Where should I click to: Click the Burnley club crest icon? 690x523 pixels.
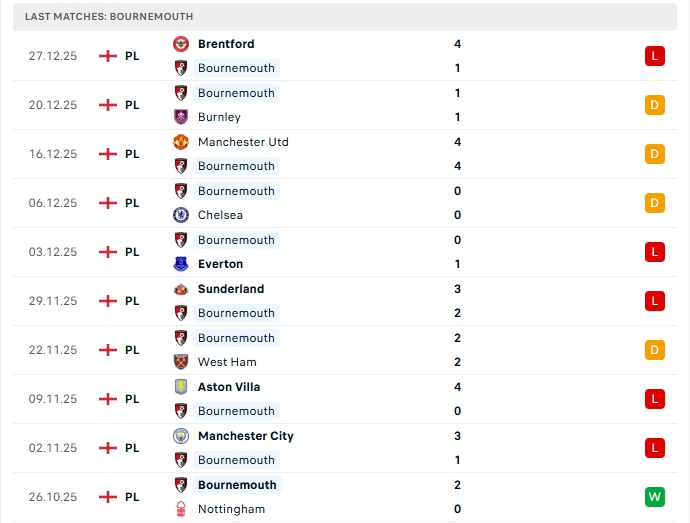pos(181,117)
